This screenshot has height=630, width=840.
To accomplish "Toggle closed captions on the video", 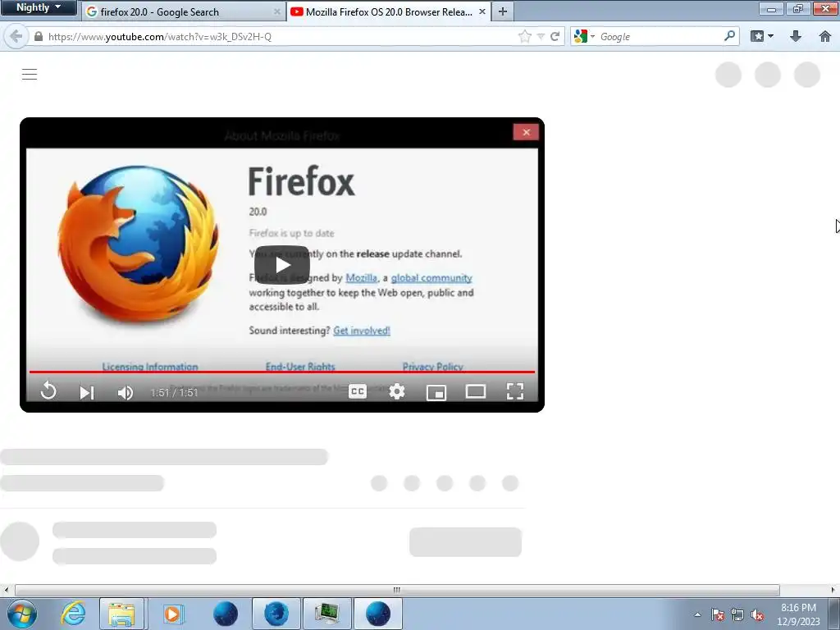I will tap(358, 391).
